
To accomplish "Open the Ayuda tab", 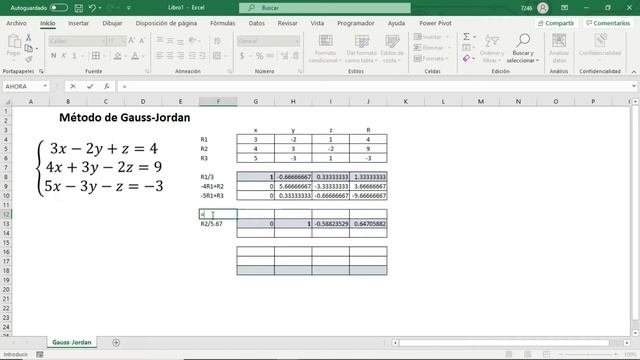I will click(396, 23).
